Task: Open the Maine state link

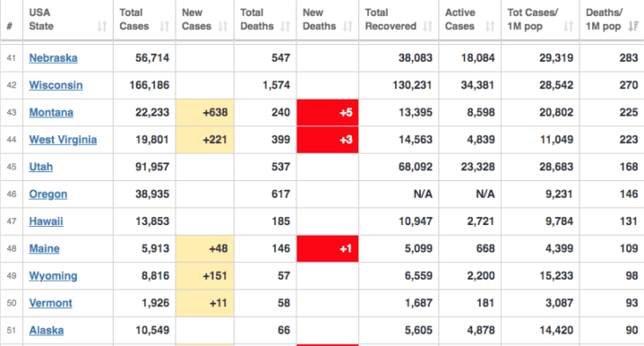Action: pyautogui.click(x=44, y=249)
